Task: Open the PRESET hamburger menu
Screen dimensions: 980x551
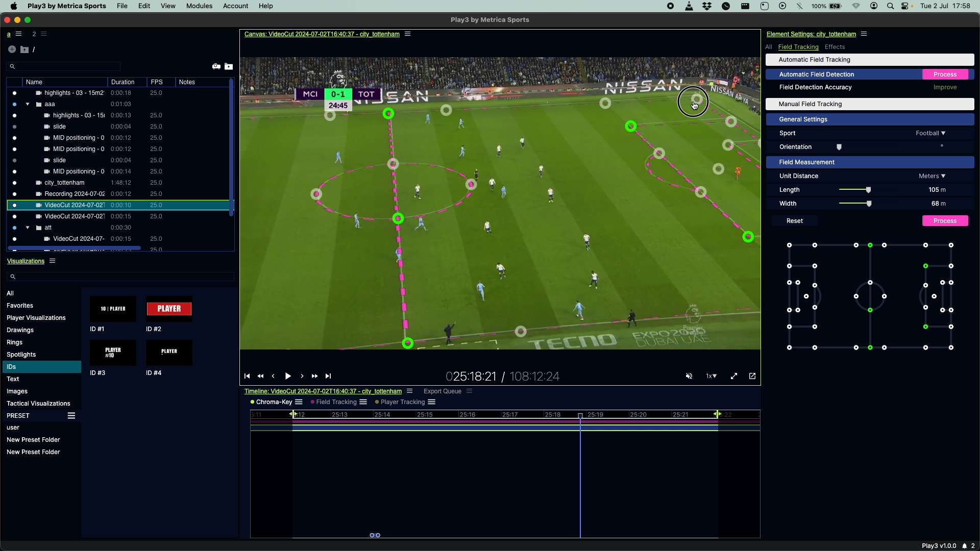Action: 71,416
